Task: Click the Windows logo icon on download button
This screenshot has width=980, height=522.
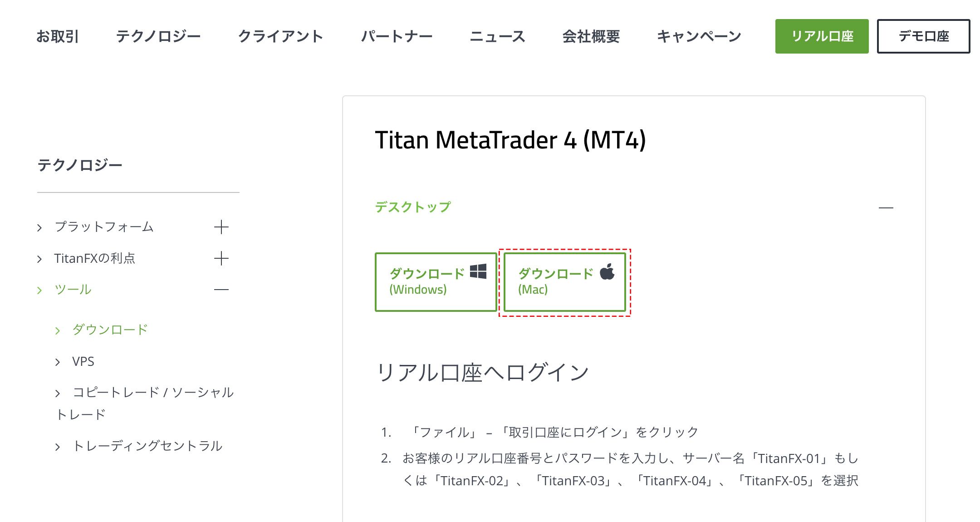Action: 478,272
